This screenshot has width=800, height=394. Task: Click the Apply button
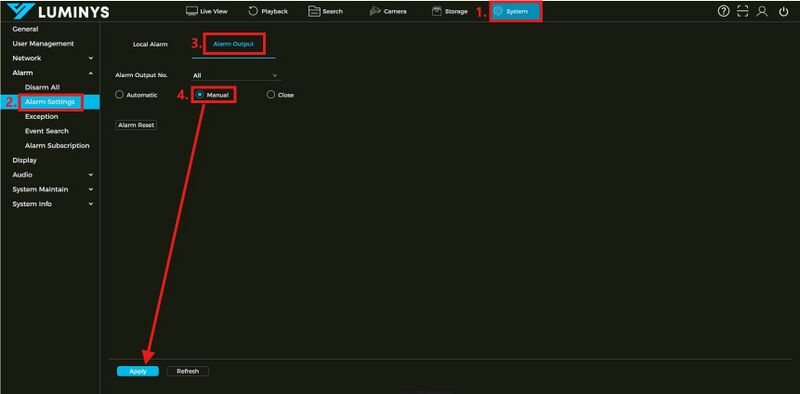tap(138, 372)
